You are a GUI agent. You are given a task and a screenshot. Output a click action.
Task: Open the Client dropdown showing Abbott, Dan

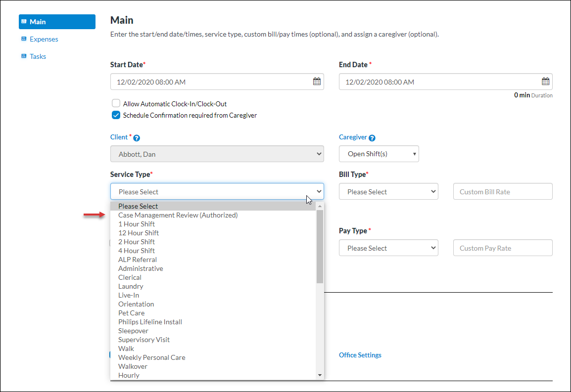coord(217,154)
